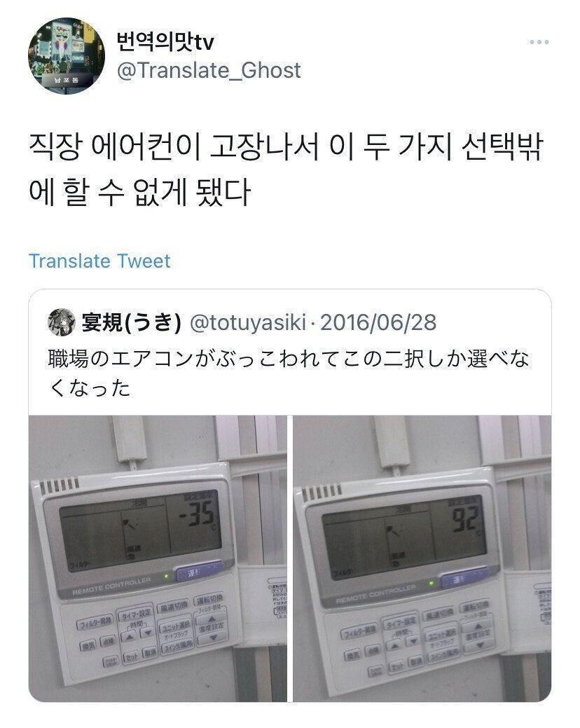This screenshot has width=580, height=728.
Task: Click the 2016/06/28 tweet date
Action: point(379,322)
